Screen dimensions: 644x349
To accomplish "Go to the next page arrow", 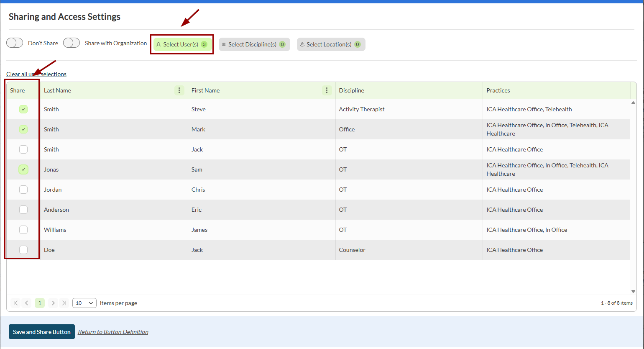I will (x=53, y=303).
